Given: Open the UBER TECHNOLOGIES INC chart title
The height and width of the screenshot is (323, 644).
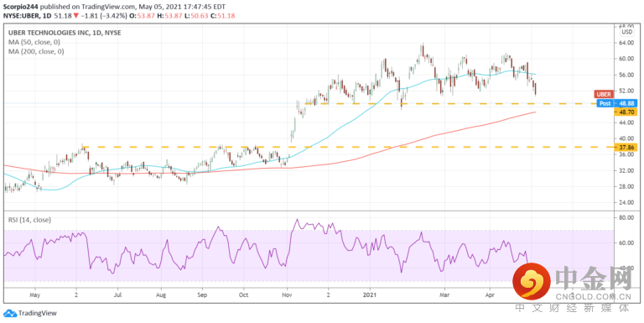Looking at the screenshot, I should pos(65,33).
